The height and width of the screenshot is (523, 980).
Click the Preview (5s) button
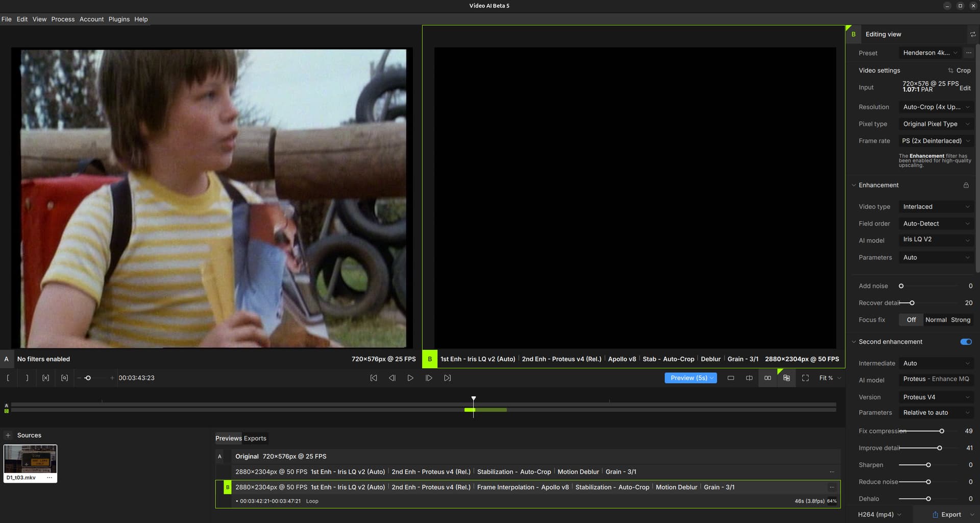tap(688, 378)
